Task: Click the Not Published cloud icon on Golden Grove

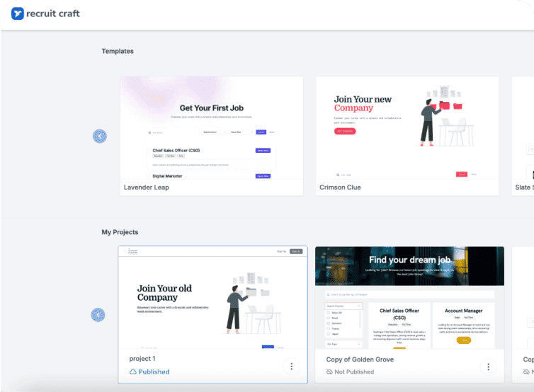Action: point(329,371)
